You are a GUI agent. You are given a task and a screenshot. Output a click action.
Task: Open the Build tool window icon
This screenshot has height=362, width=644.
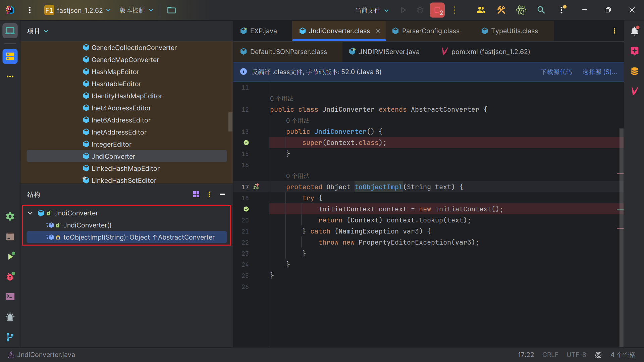(10, 237)
